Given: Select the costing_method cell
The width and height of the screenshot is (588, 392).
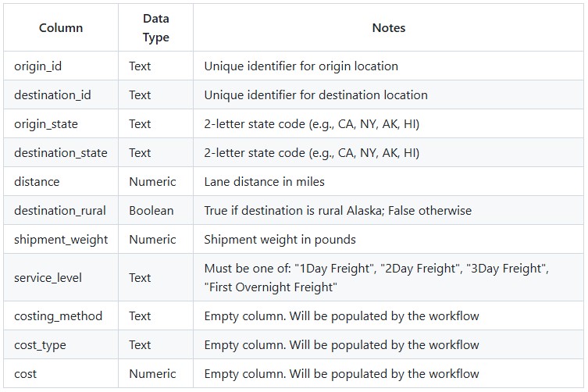Looking at the screenshot, I should coord(61,315).
